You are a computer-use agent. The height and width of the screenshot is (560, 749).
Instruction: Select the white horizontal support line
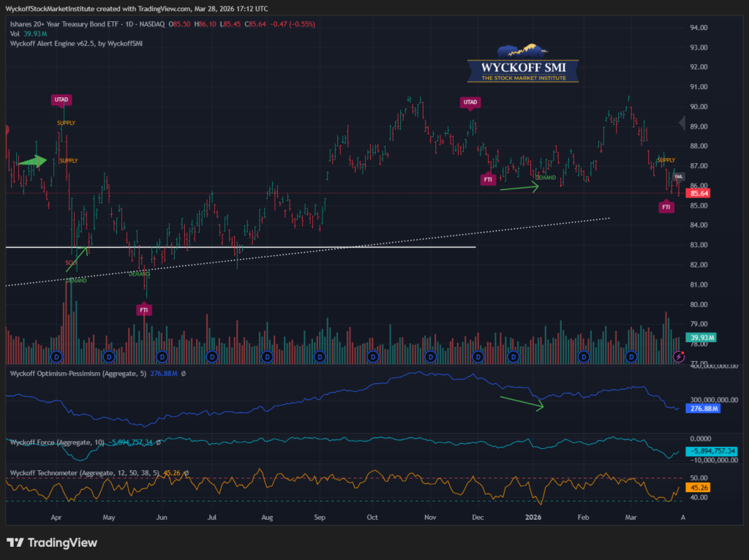[x=293, y=247]
